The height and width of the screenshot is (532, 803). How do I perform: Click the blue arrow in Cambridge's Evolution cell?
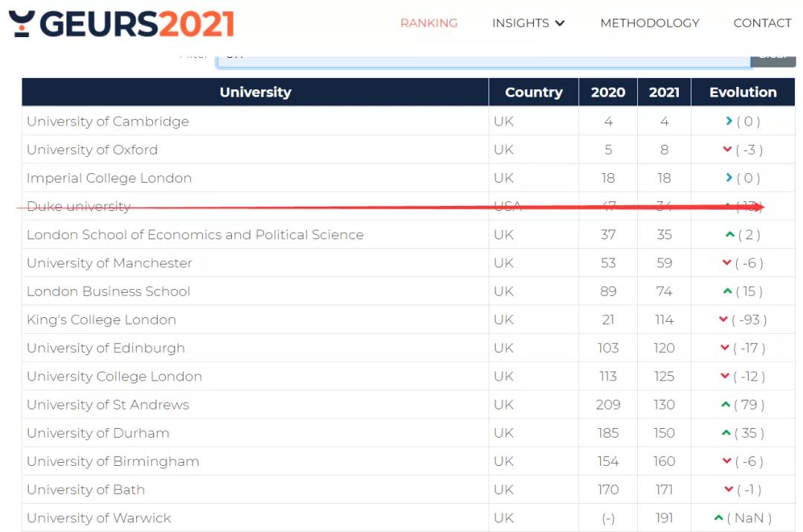tap(729, 121)
